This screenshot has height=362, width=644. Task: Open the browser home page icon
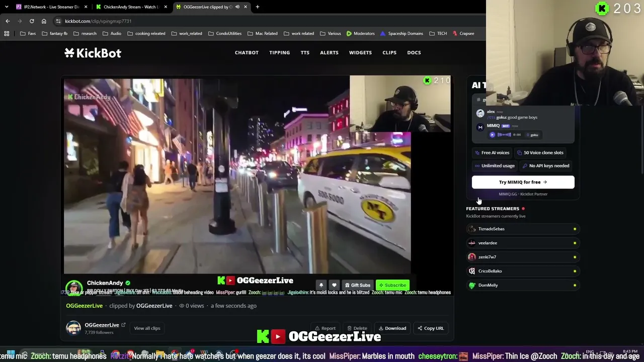tap(44, 21)
